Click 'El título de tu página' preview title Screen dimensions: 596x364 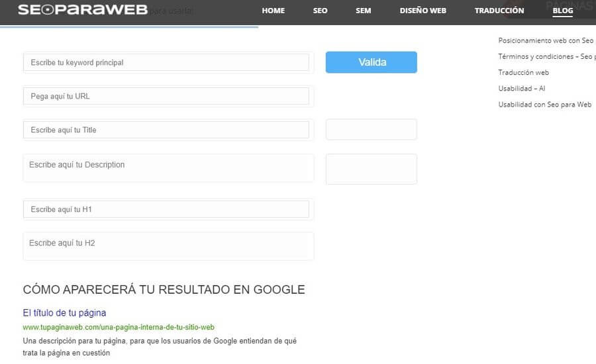tap(64, 312)
